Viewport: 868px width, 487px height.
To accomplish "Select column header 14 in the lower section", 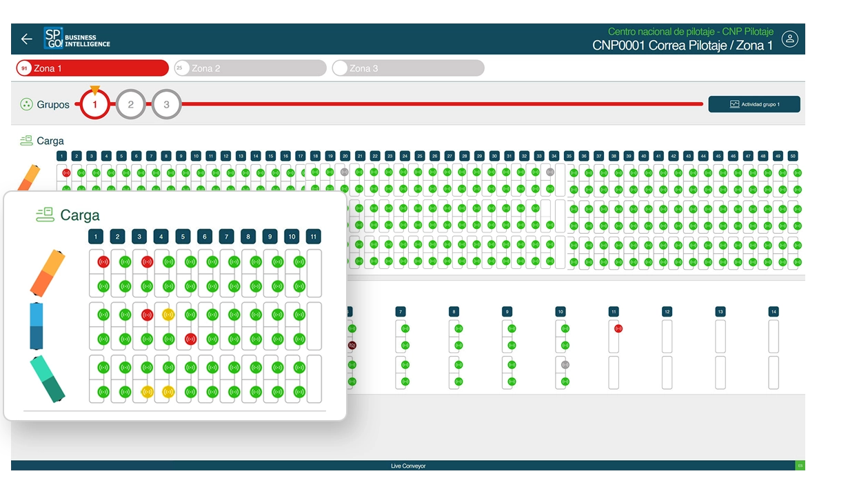I will (x=774, y=312).
